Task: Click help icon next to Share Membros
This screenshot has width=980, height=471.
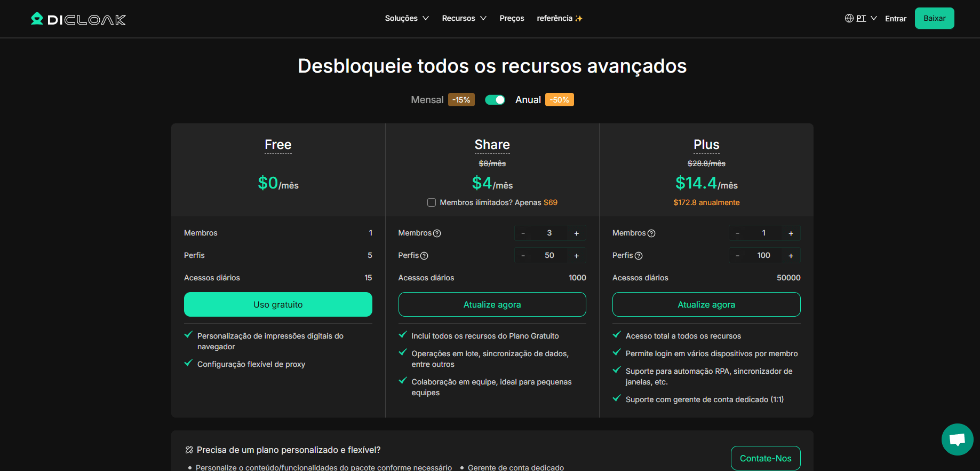Action: [x=437, y=233]
